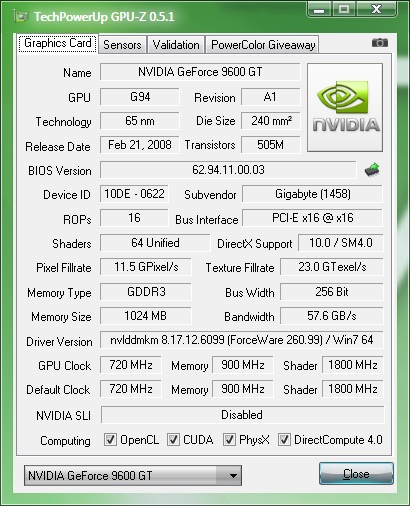
Task: Open the NVIDIA GeForce 9600 GT dropdown
Action: click(x=133, y=475)
